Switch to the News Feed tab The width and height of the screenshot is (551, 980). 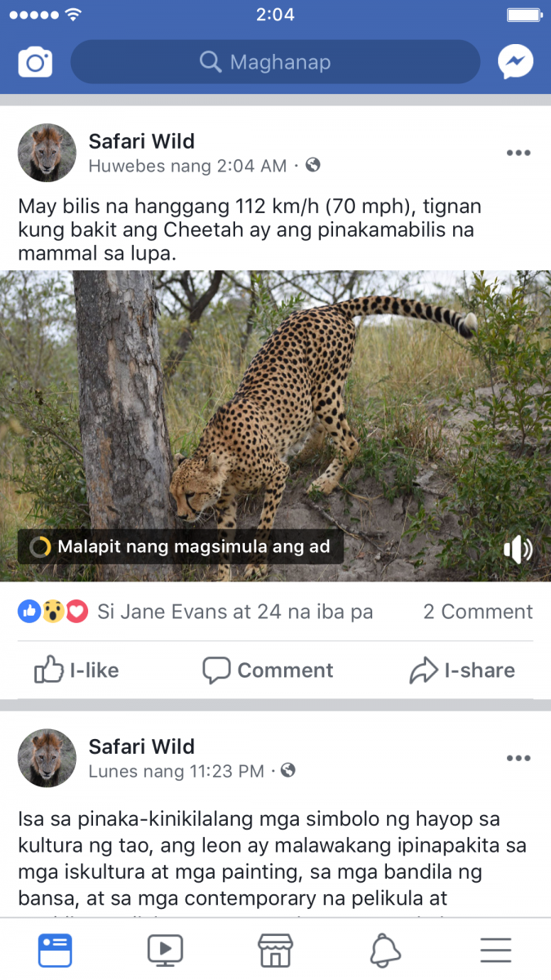[x=55, y=950]
